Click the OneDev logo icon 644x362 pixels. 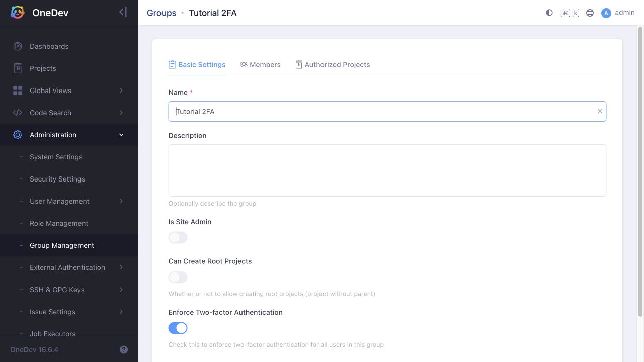[18, 13]
